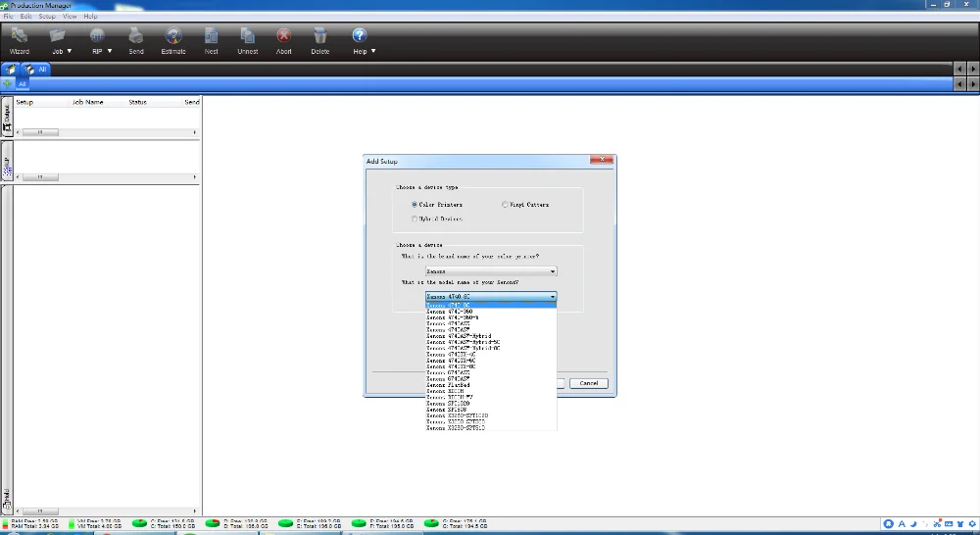Viewport: 980px width, 535px height.
Task: Open the Setup menu
Action: click(47, 17)
